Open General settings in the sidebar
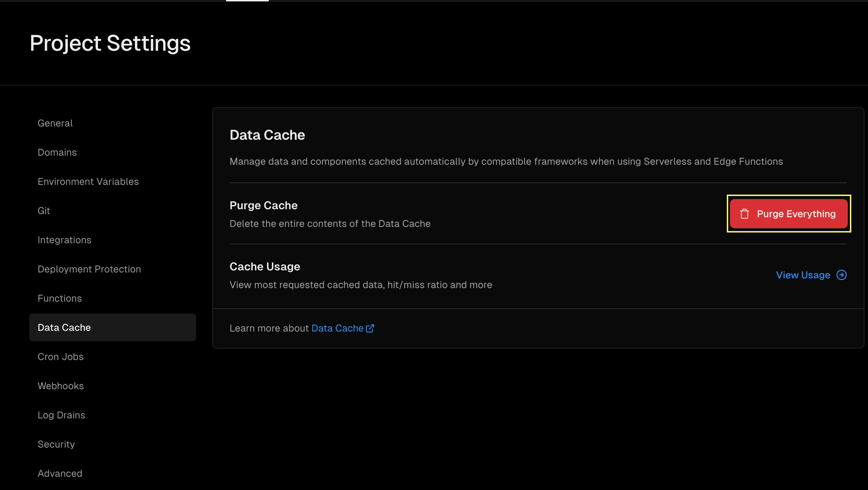Image resolution: width=868 pixels, height=490 pixels. click(55, 123)
